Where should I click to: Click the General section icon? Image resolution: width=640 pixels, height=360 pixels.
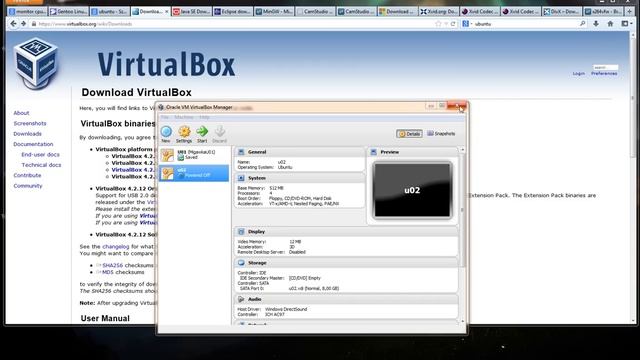[241, 152]
